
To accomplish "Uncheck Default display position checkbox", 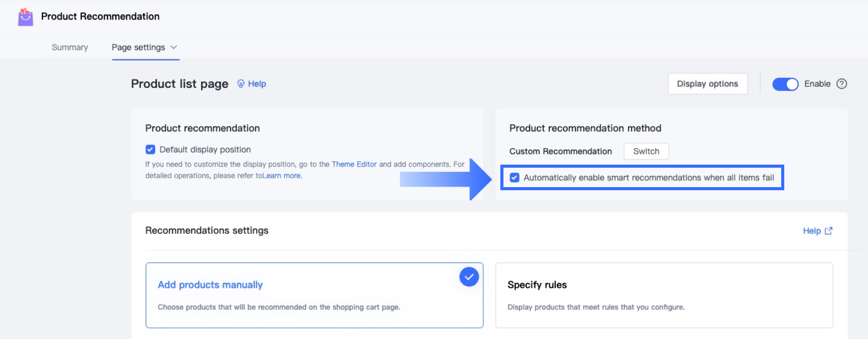I will 150,149.
